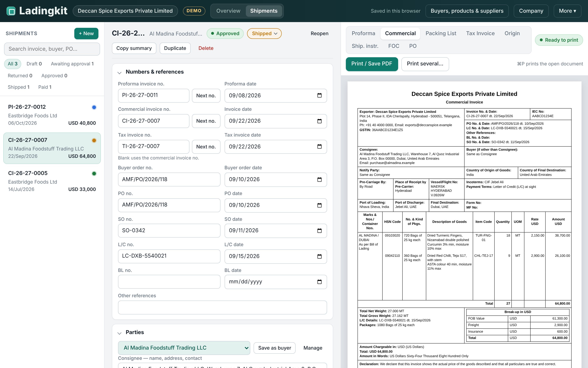Click the Ladingkit logo icon
The height and width of the screenshot is (368, 588).
coord(11,11)
